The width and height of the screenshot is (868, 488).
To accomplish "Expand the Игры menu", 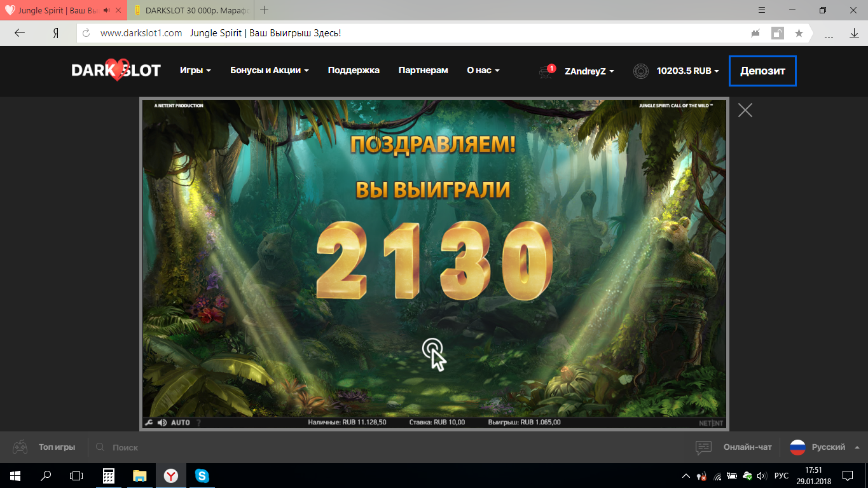I will coord(195,71).
